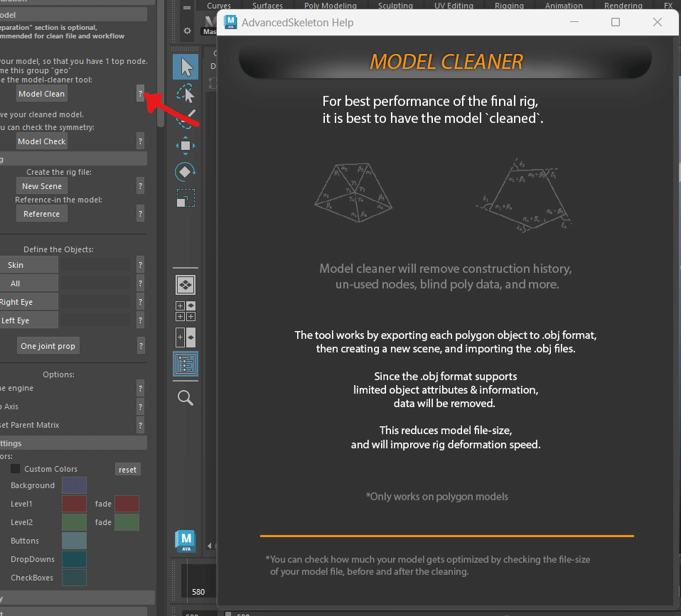
Task: Maximize the AdvancedSkeleton Help window
Action: click(x=616, y=22)
